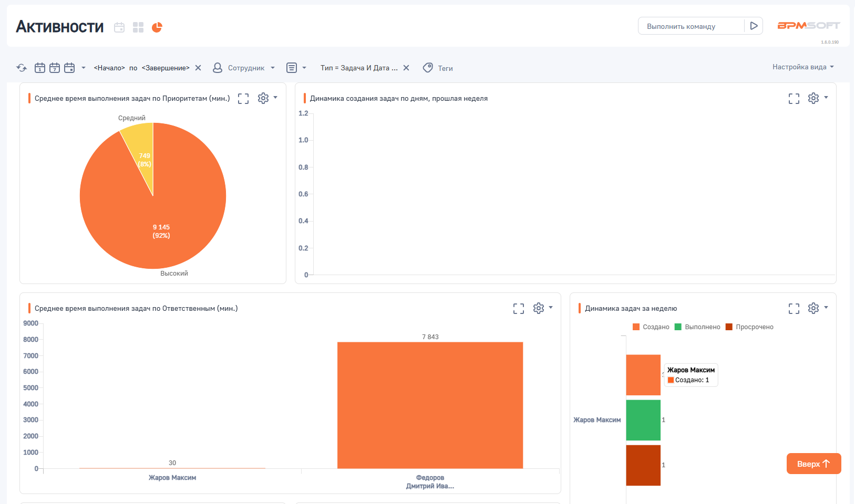Open the Сотрудник filter dropdown
Screen dimensions: 855x504
(244, 68)
